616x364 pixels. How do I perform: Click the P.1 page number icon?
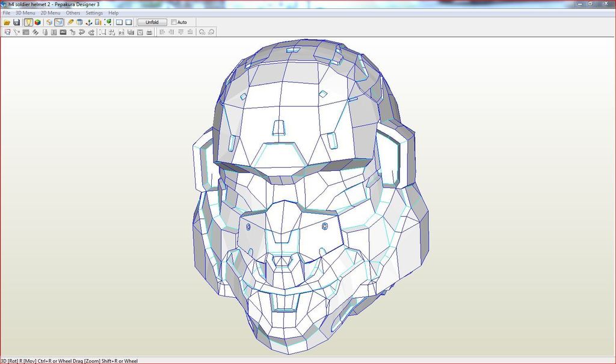pyautogui.click(x=122, y=32)
